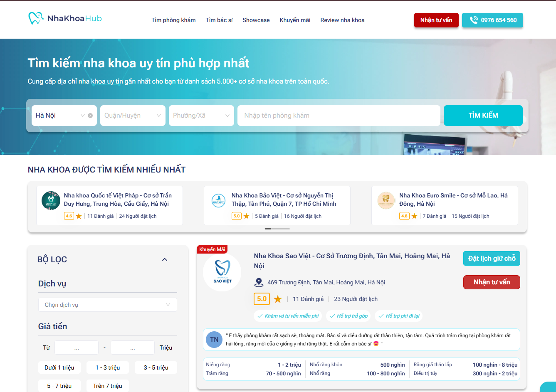556x392 pixels.
Task: Select the 3 - 5 triệu price filter
Action: click(156, 367)
